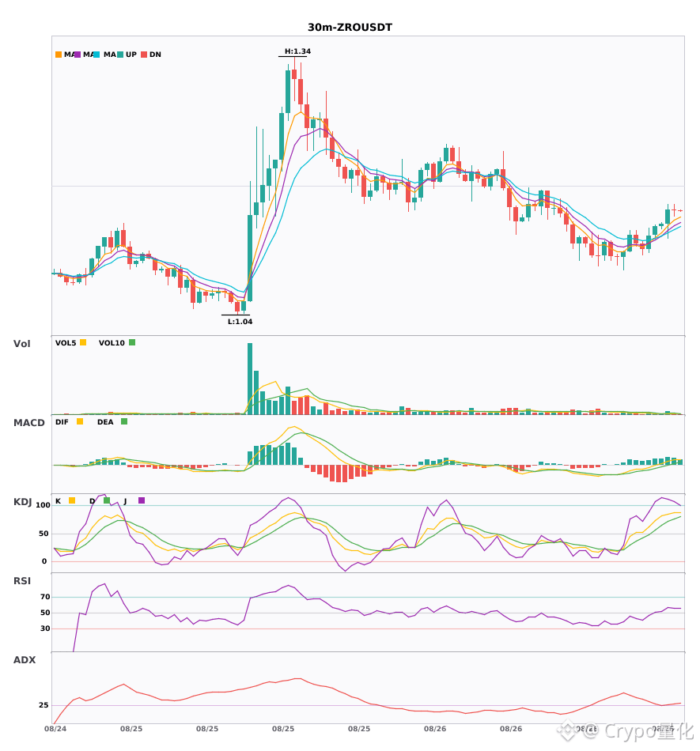Click the KDJ axis value 100

[x=44, y=505]
